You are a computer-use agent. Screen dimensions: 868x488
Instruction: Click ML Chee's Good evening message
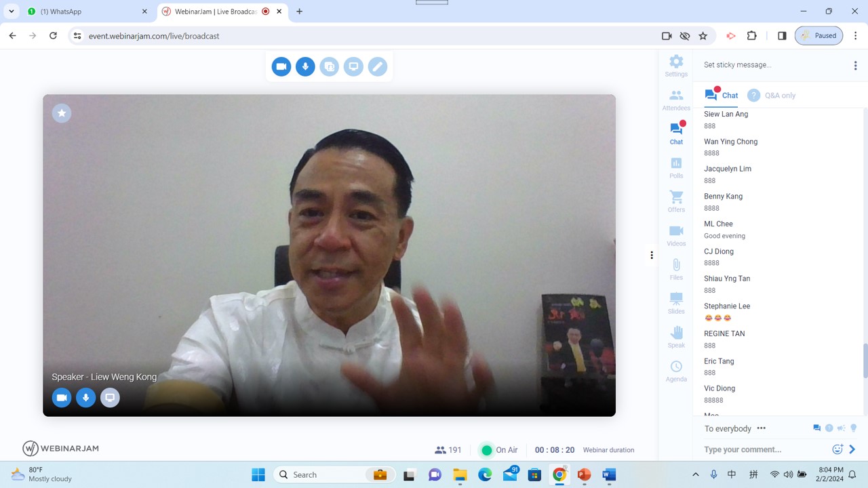[x=724, y=236]
